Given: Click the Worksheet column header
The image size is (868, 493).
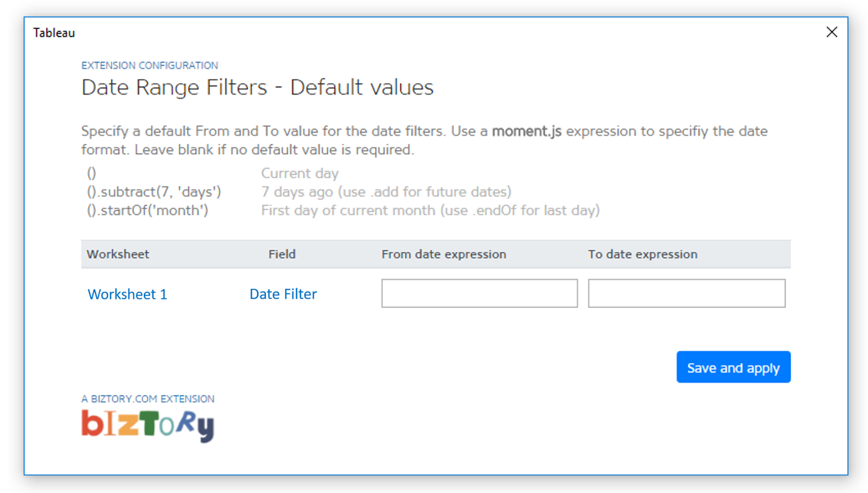Looking at the screenshot, I should (118, 254).
